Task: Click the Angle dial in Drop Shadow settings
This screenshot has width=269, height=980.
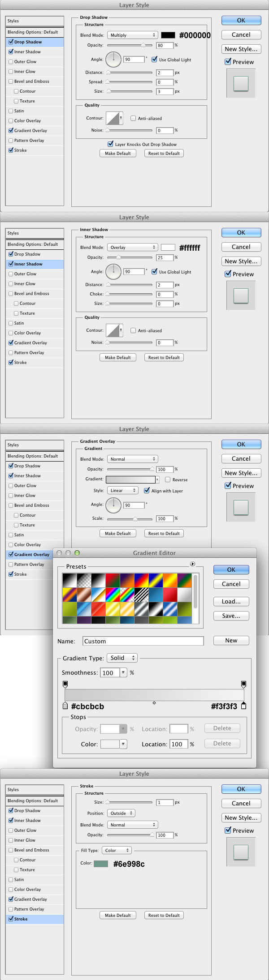Action: click(x=113, y=59)
